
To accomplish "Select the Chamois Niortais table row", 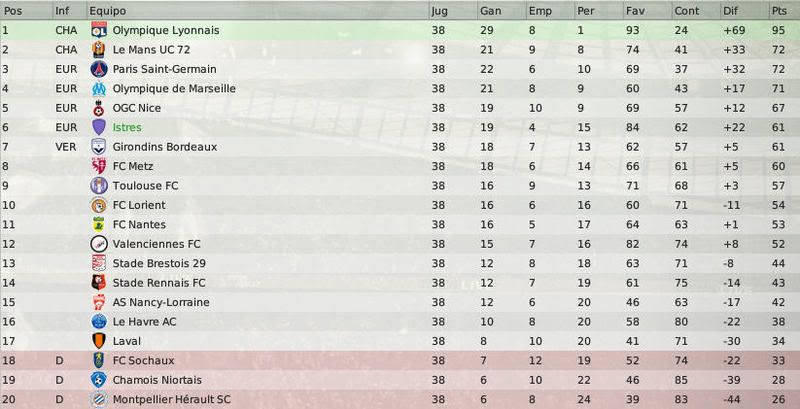I will point(400,380).
